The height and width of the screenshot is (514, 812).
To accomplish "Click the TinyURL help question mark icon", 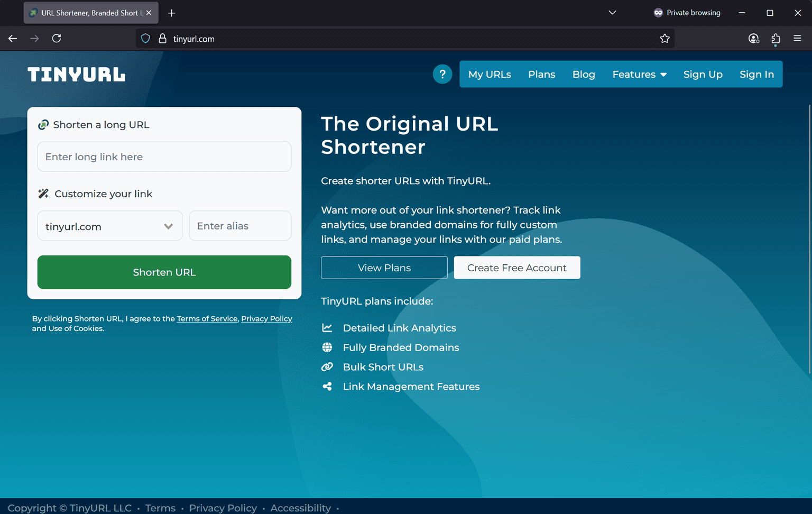I will pos(442,74).
